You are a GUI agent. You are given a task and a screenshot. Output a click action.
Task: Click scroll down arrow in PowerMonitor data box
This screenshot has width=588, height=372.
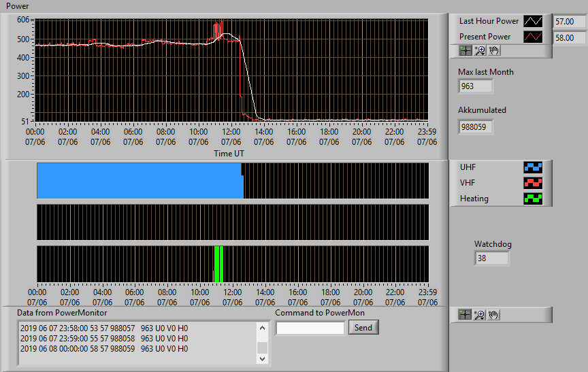263,358
